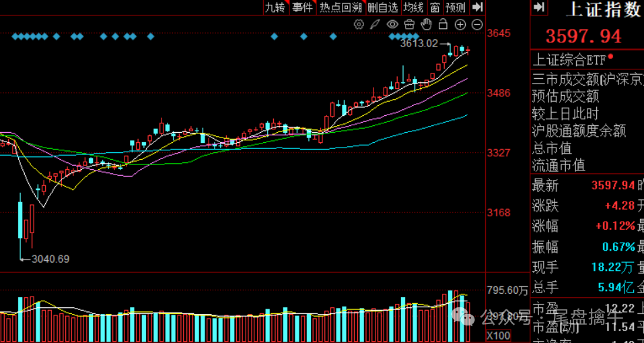Toggle the 均线 moving-average tab

tap(413, 7)
